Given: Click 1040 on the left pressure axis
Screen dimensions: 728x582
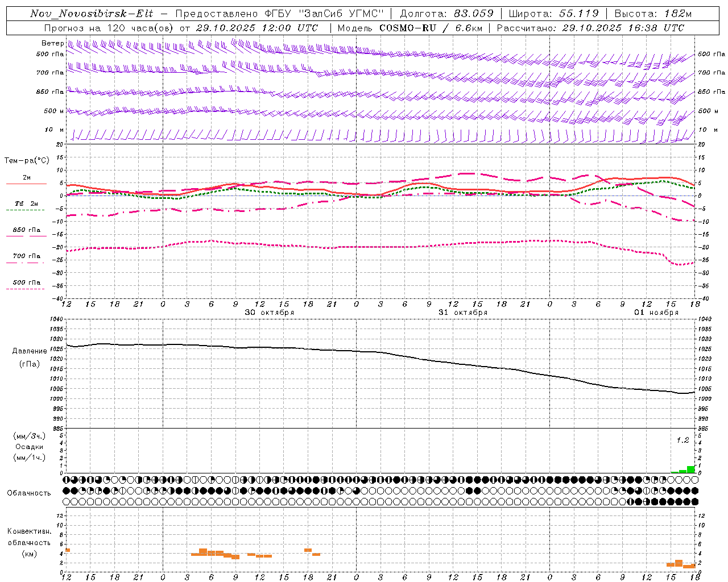Looking at the screenshot, I should pos(55,319).
